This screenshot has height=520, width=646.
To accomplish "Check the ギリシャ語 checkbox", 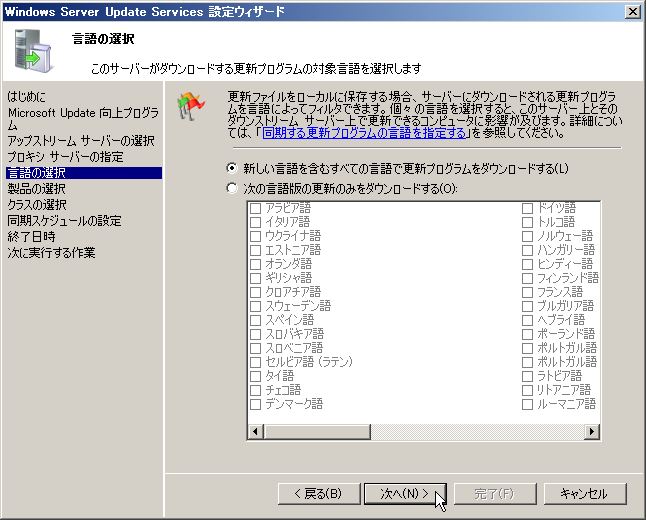I will pos(255,278).
